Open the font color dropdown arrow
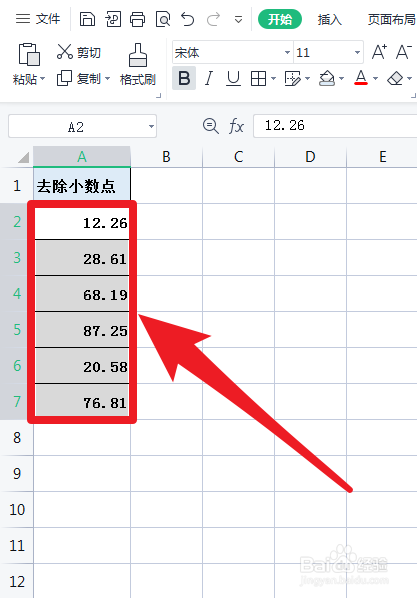Image resolution: width=417 pixels, height=598 pixels. pyautogui.click(x=375, y=79)
